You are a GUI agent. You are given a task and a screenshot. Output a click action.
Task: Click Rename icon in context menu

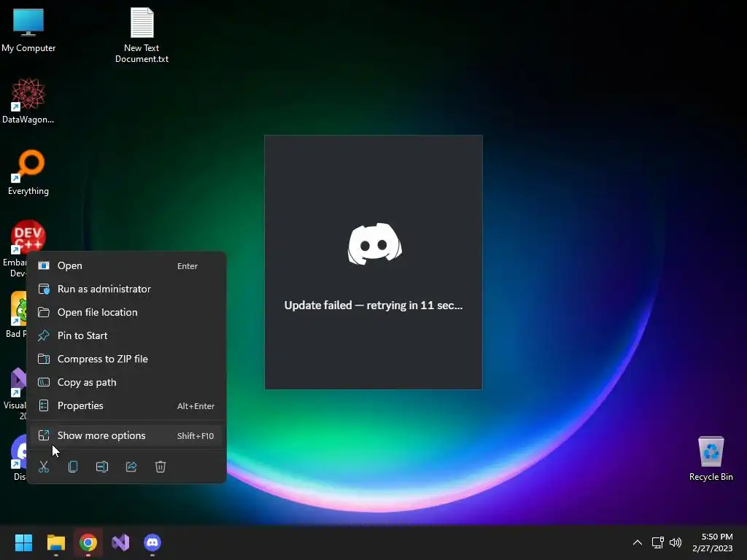click(x=102, y=467)
